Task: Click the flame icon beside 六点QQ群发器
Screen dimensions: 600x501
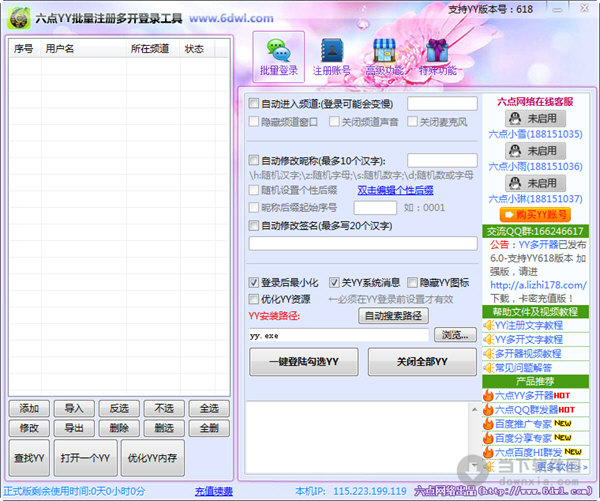Action: (488, 410)
